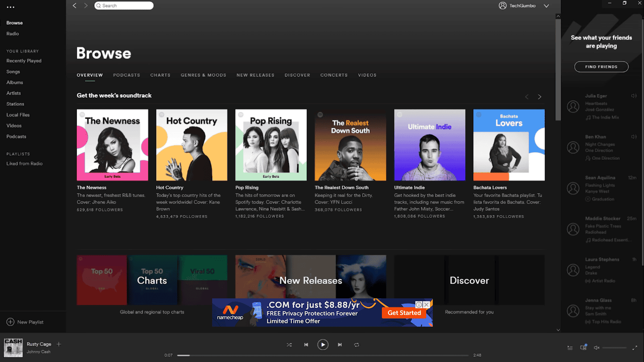The width and height of the screenshot is (644, 362).
Task: Open Artists in library
Action: [14, 93]
